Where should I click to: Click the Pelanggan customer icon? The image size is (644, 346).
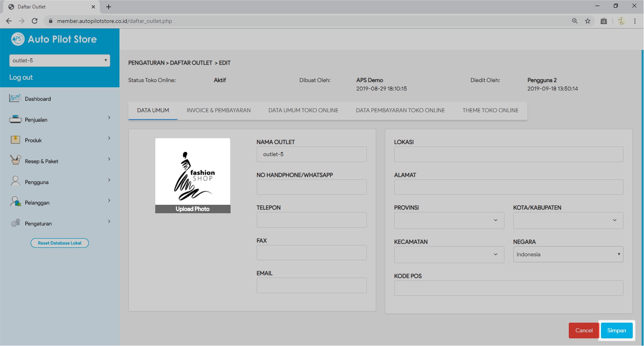point(15,202)
